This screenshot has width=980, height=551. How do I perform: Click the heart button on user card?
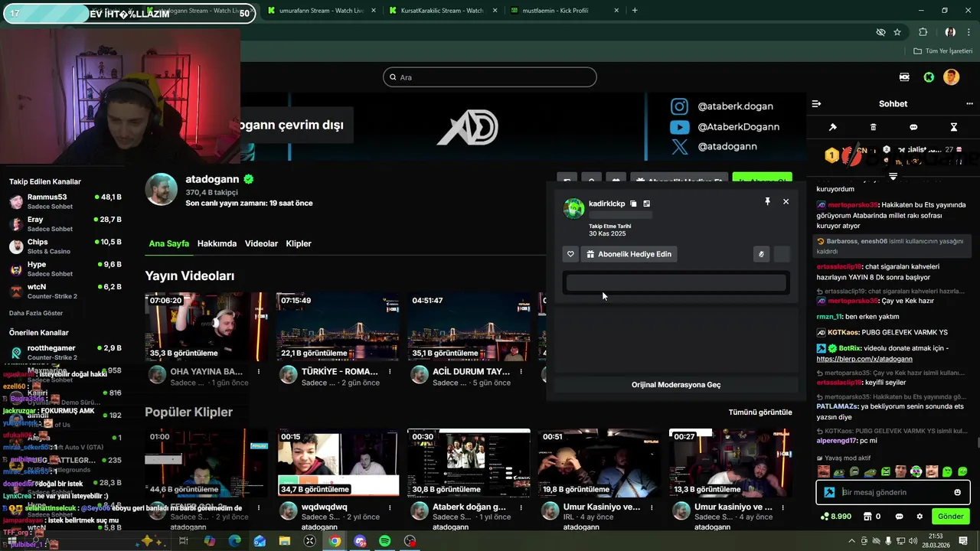click(570, 254)
